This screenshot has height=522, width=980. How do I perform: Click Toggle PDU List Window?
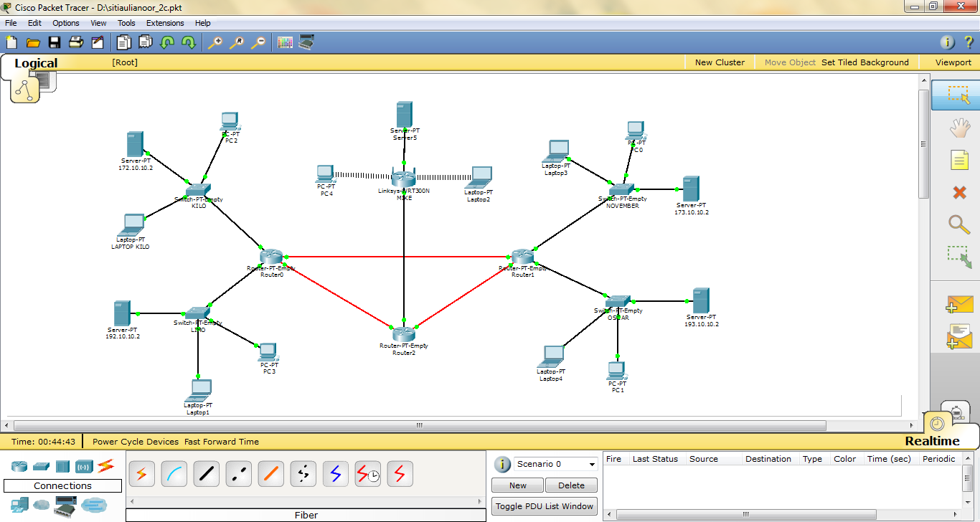point(545,506)
